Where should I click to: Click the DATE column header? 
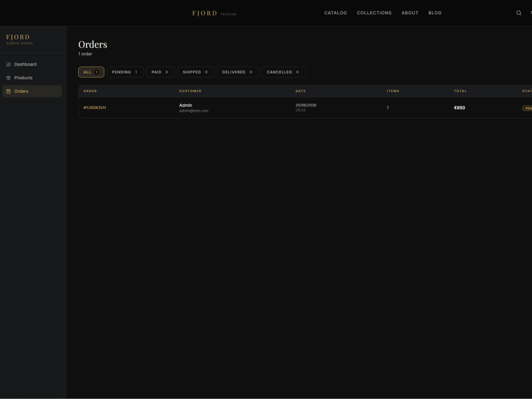pos(301,91)
